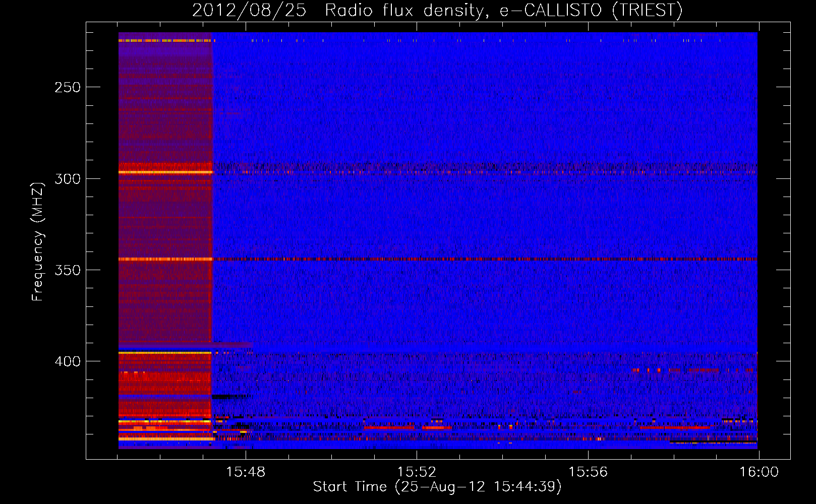The image size is (816, 504).
Task: Click the 'Frequency (MHZ)' axis label
Action: pos(38,242)
